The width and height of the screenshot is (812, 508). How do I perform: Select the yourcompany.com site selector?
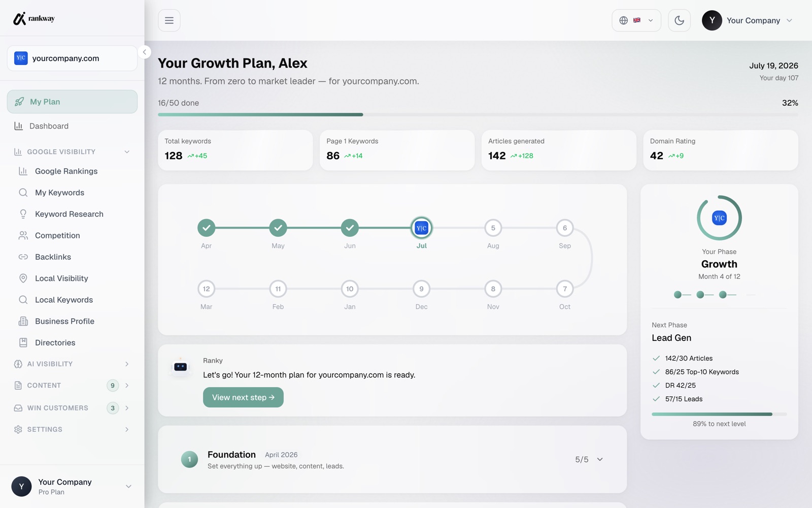click(72, 58)
